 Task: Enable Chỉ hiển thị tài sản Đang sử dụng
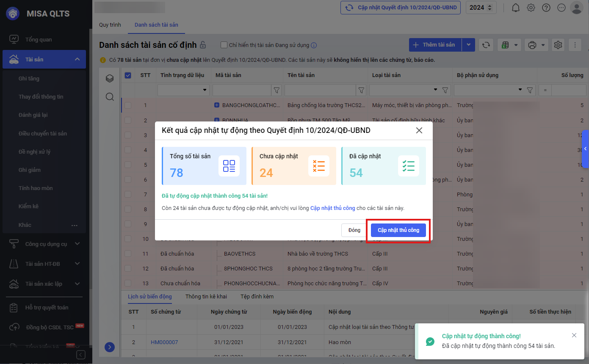point(224,45)
